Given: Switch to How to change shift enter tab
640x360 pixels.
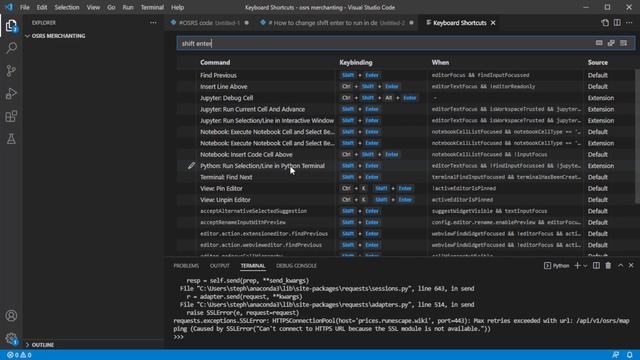Looking at the screenshot, I should 336,23.
